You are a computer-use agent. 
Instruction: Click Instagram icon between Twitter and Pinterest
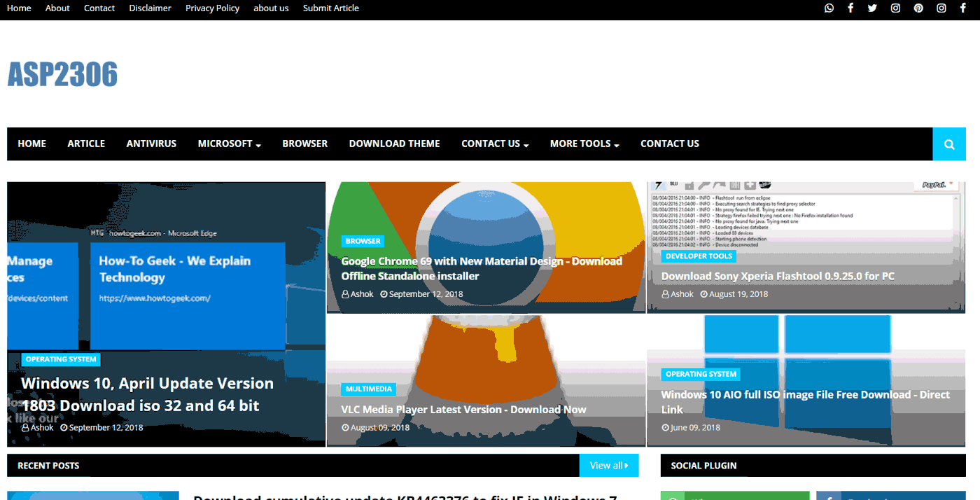coord(895,8)
